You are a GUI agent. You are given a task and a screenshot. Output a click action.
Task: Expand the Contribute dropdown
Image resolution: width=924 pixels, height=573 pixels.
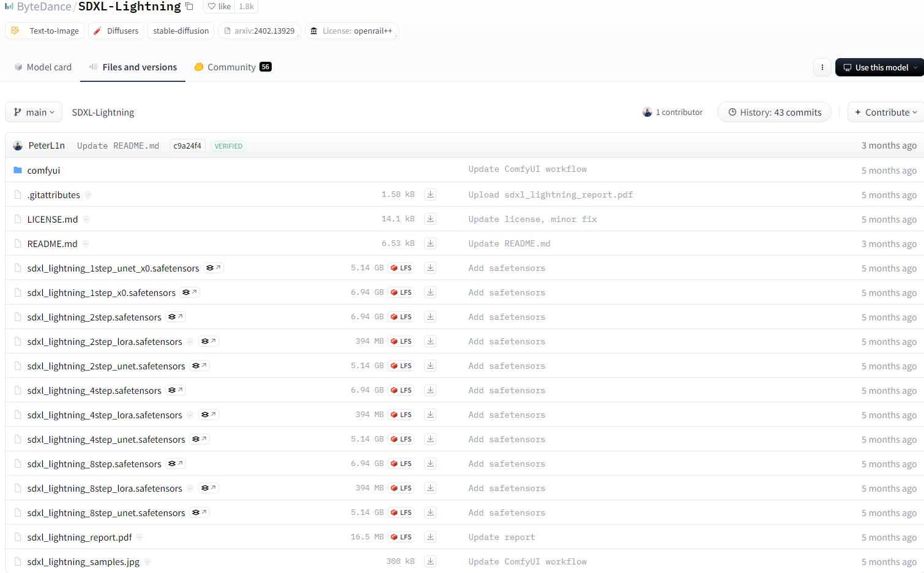pos(886,113)
